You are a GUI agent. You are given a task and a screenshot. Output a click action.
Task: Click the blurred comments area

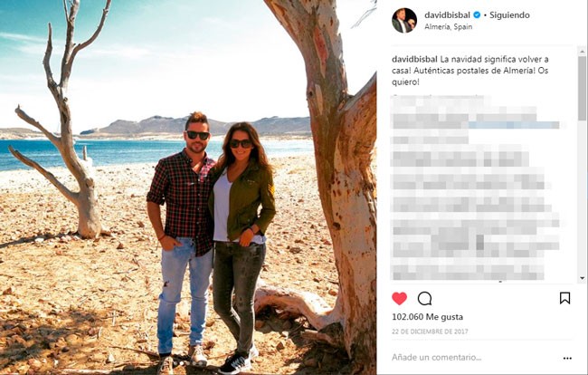click(475, 187)
